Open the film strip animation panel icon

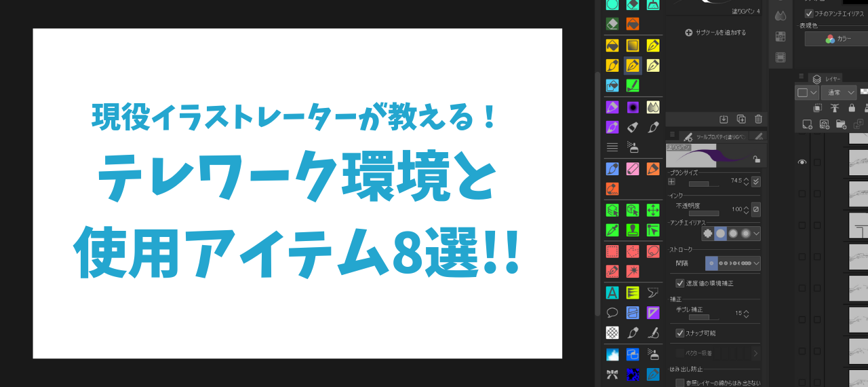[781, 57]
